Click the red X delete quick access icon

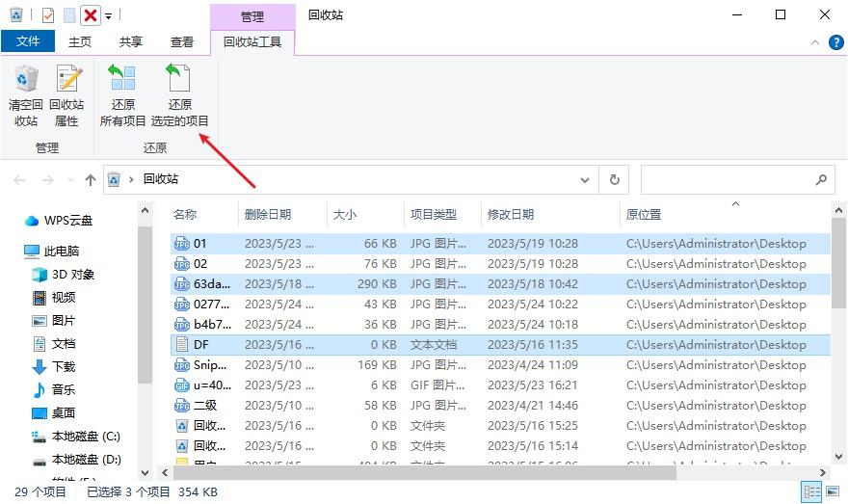click(91, 15)
